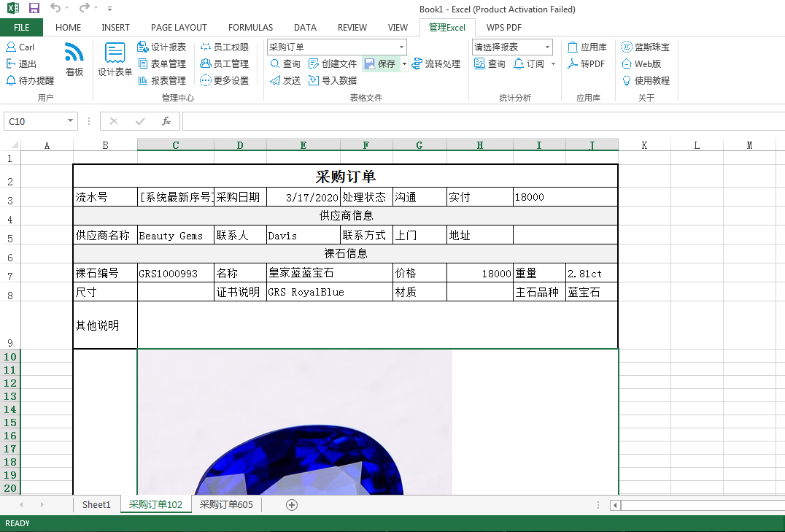Click 查询 under 表格文件 group
The height and width of the screenshot is (532, 785).
285,63
